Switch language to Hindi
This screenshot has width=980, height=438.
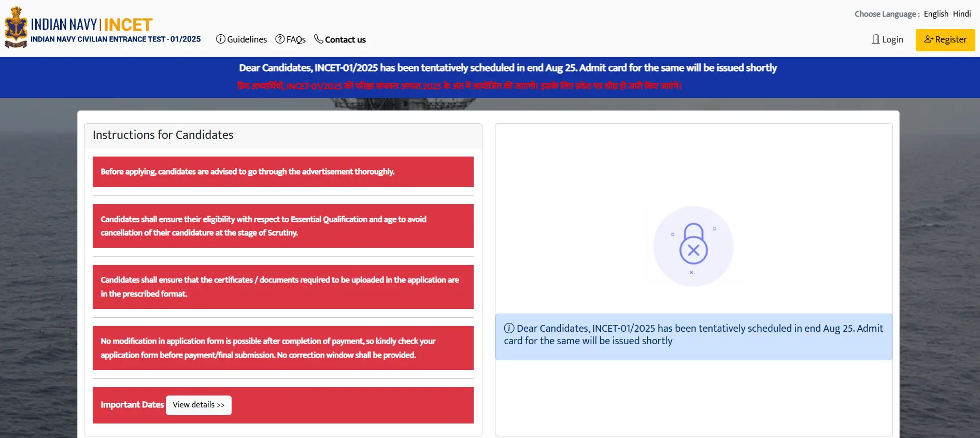pyautogui.click(x=962, y=14)
